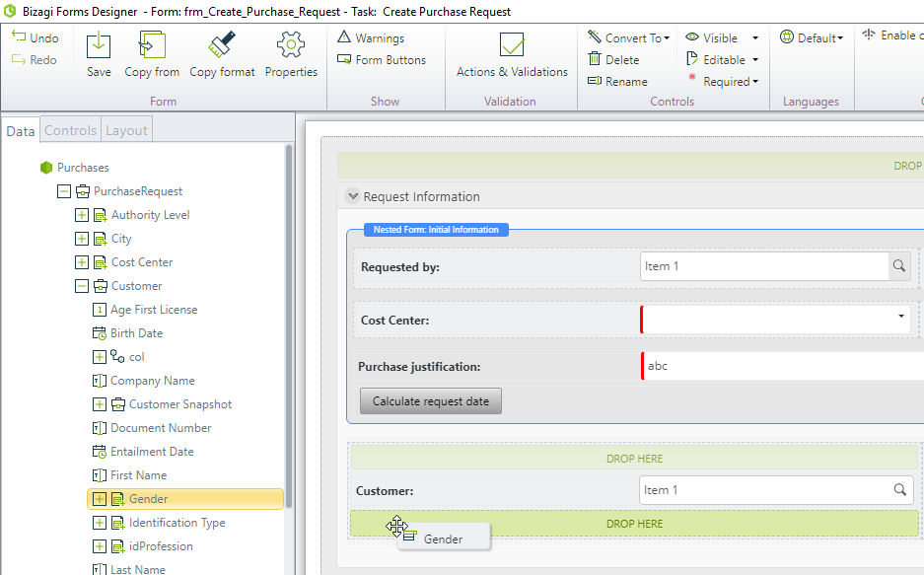Expand the col collection node
Image resolution: width=924 pixels, height=575 pixels.
coord(99,357)
